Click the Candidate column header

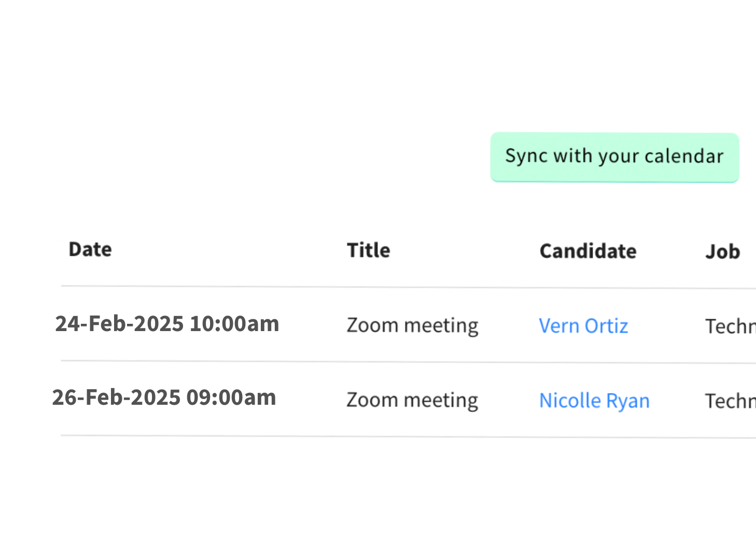click(x=588, y=251)
